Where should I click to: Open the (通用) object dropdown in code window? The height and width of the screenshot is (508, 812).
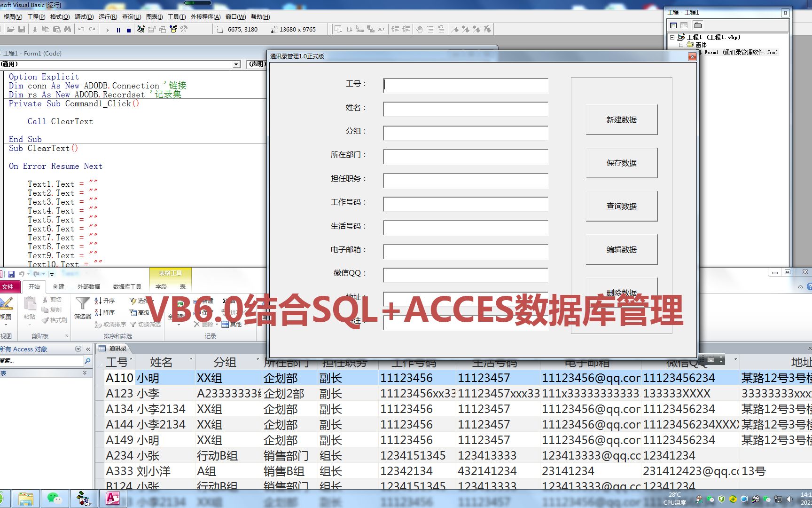[x=236, y=64]
